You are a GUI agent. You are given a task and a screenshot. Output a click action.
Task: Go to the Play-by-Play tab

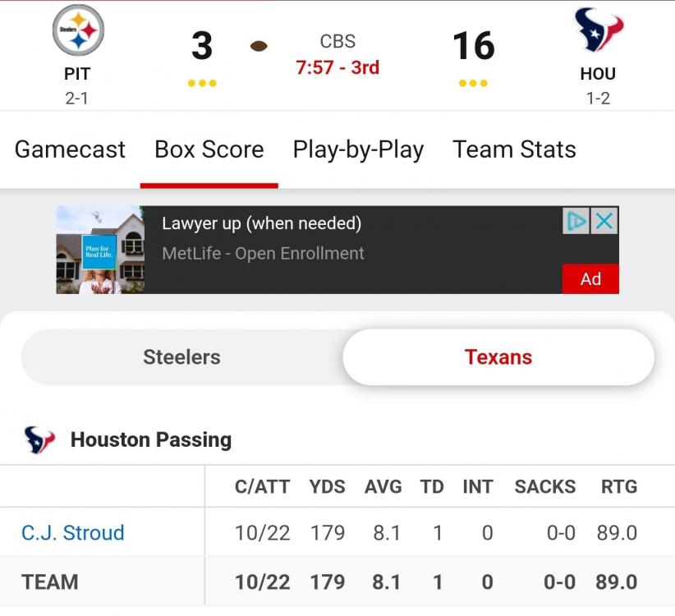click(358, 149)
